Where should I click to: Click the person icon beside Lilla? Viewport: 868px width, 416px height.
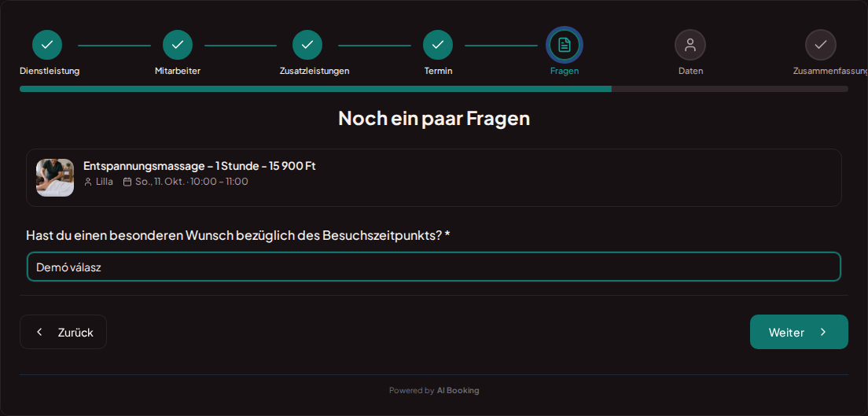click(88, 182)
